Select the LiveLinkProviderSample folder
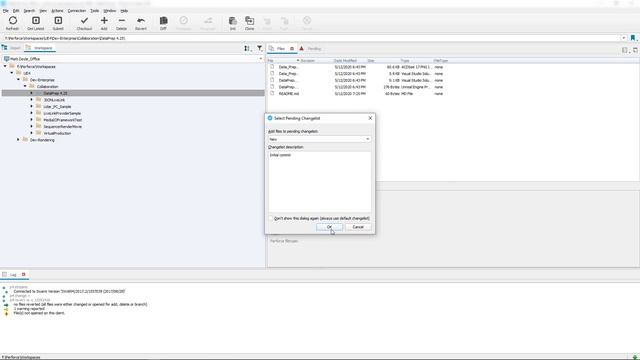This screenshot has width=640, height=360. pos(62,113)
